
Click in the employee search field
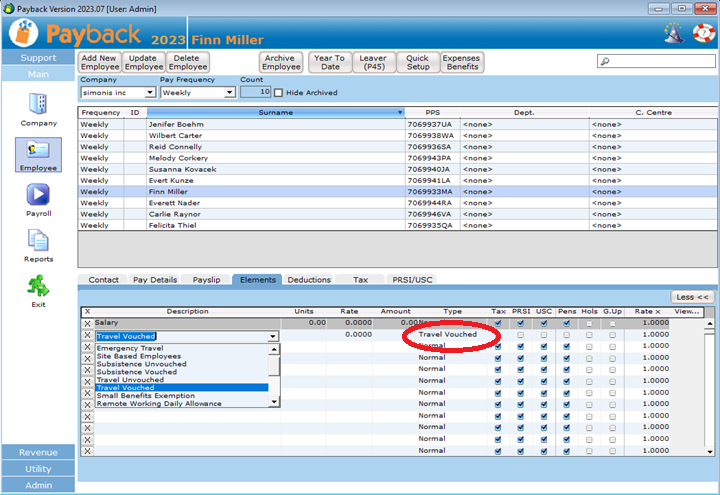655,62
